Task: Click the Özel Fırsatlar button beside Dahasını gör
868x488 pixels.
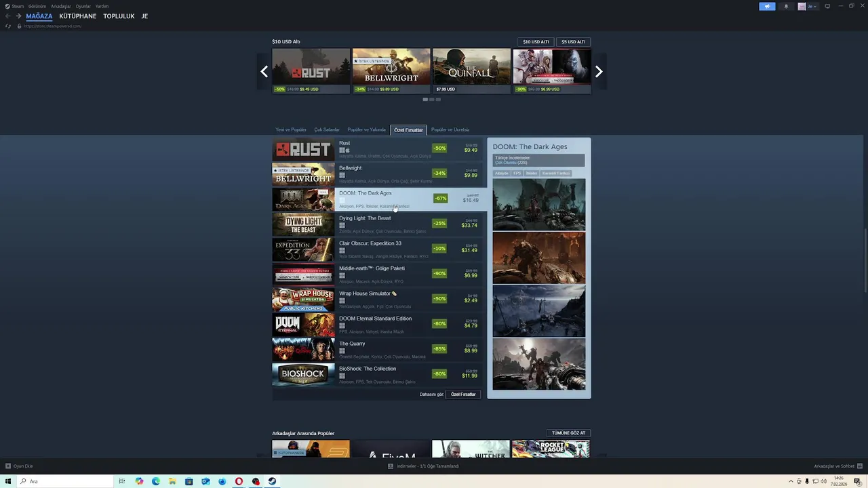Action: [463, 394]
